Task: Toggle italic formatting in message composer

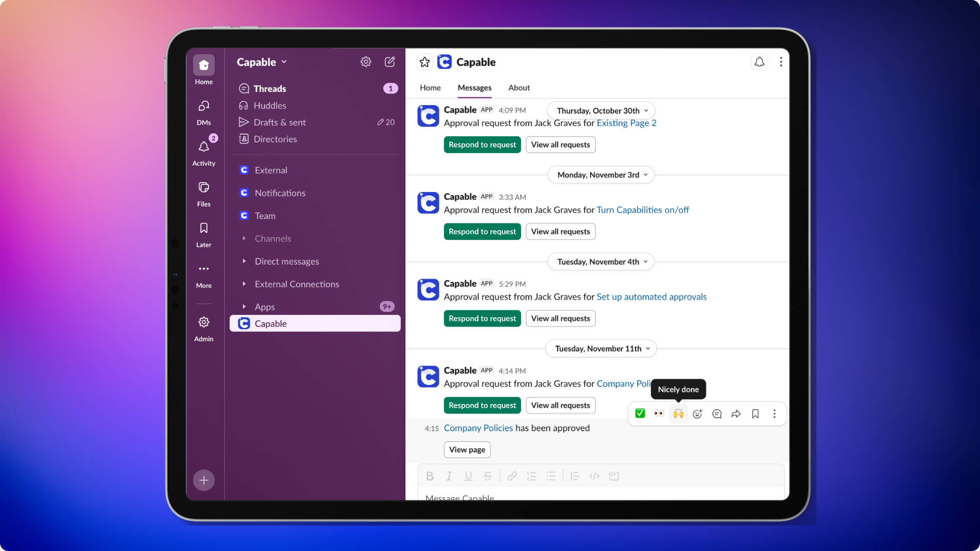Action: click(x=449, y=476)
